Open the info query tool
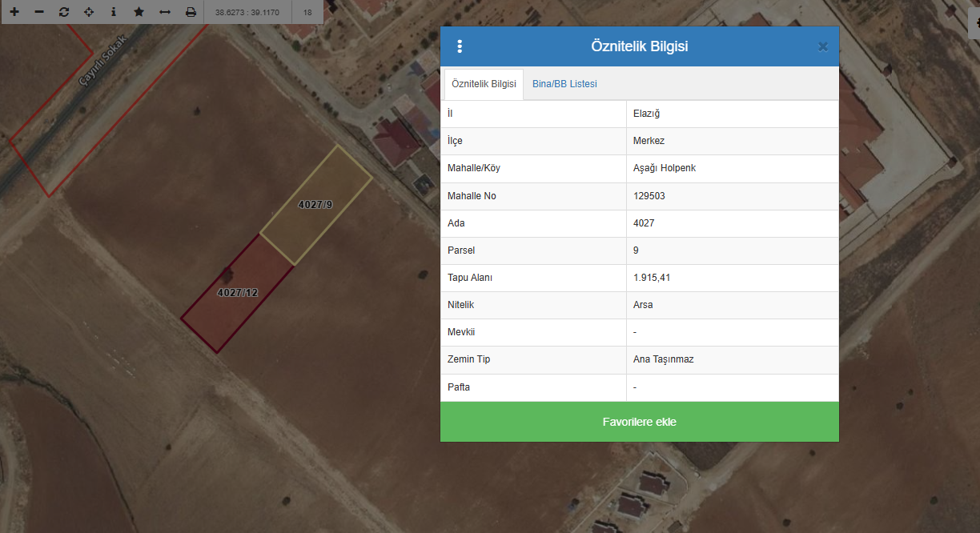This screenshot has height=533, width=980. coord(114,12)
